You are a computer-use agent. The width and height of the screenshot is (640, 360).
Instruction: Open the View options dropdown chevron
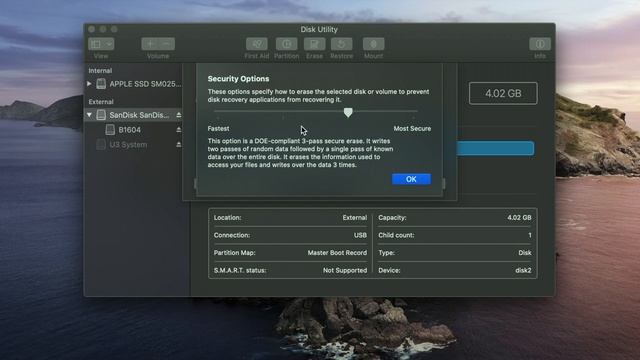click(109, 44)
